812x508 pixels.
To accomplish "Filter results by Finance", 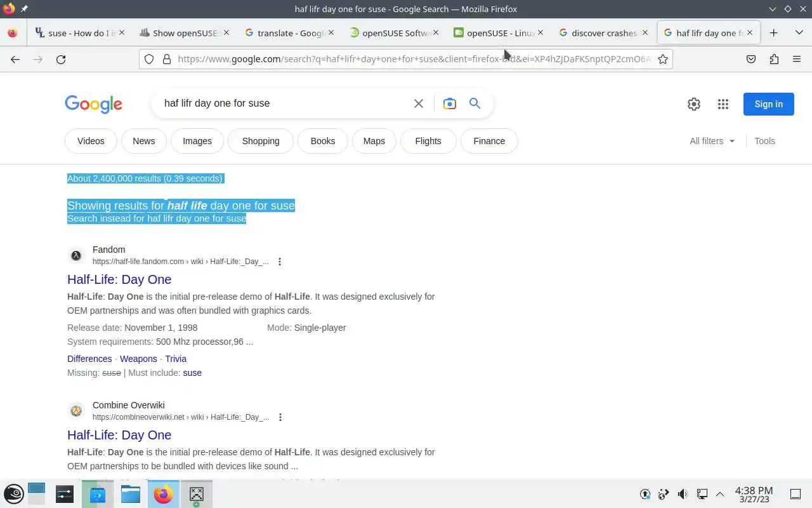I will 489,141.
